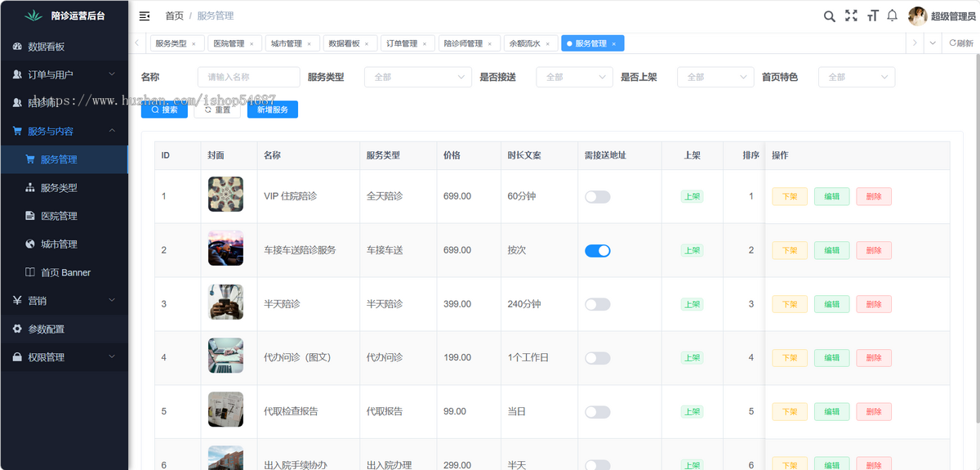Open 数据看板 in sidebar
Screen dimensions: 980x470
[64, 47]
